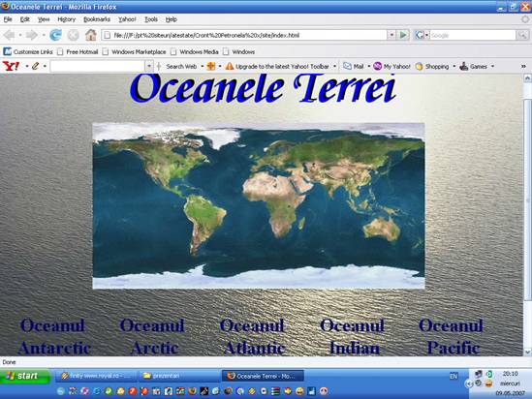Open the History menu
Screen dimensions: 532x399
click(67, 19)
